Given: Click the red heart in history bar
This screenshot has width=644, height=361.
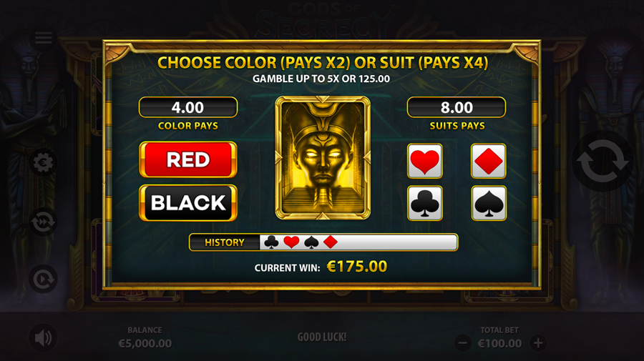Looking at the screenshot, I should click(291, 242).
